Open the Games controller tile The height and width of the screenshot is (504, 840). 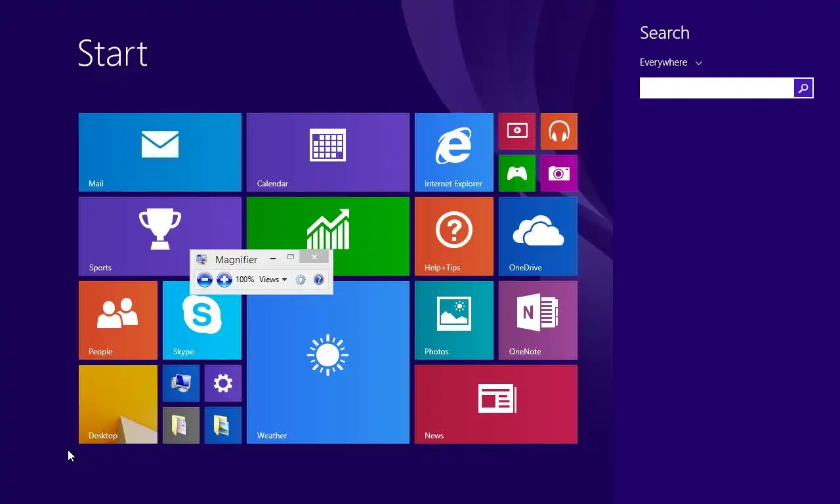coord(517,173)
